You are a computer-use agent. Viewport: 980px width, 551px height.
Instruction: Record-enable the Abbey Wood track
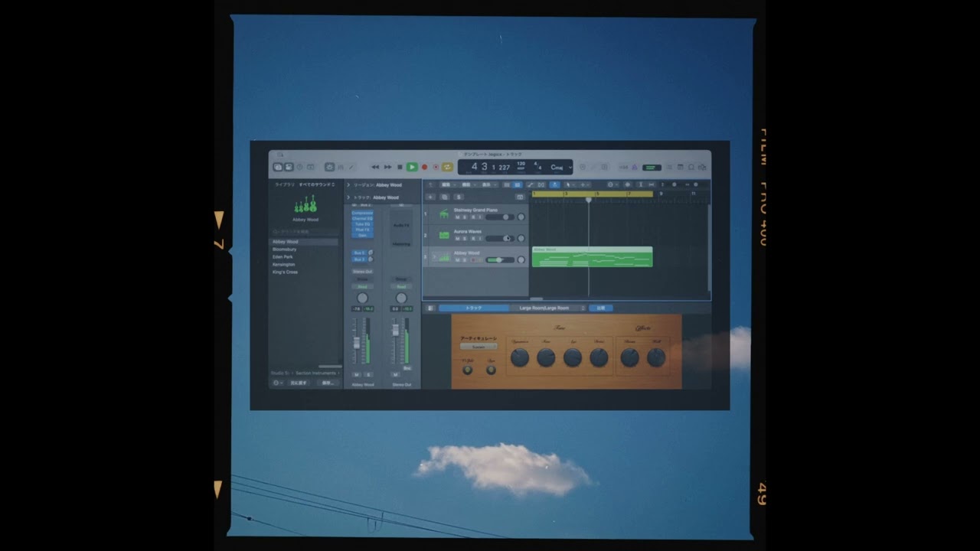(473, 260)
